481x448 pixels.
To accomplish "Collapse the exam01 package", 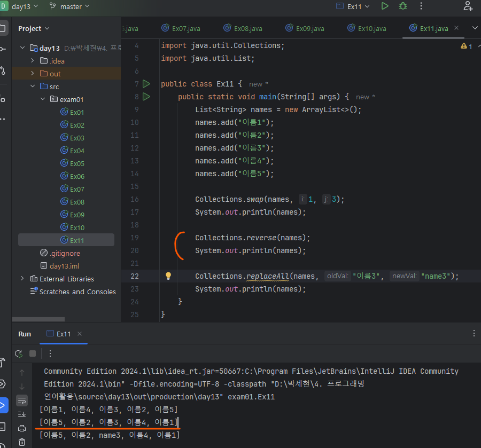I will [x=43, y=99].
